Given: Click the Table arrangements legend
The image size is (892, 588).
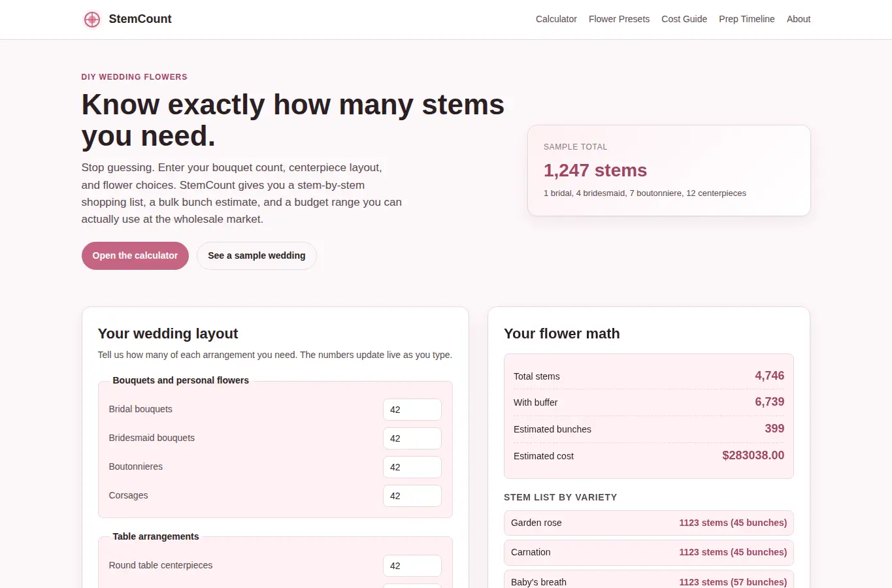Looking at the screenshot, I should click(x=156, y=536).
